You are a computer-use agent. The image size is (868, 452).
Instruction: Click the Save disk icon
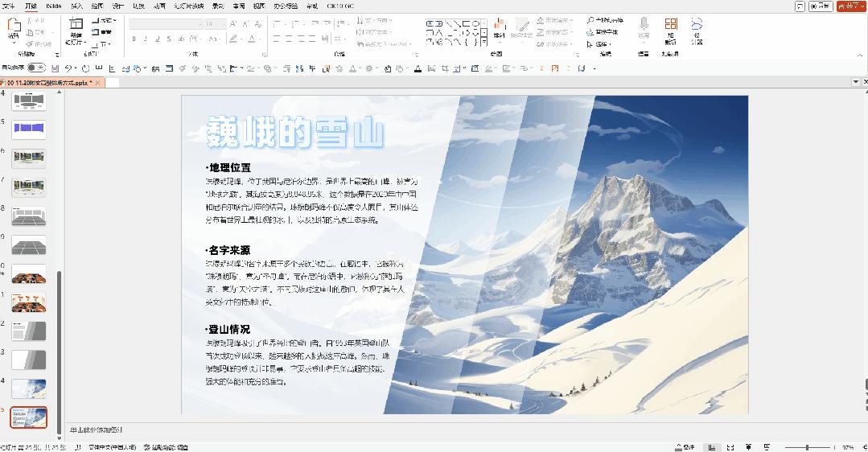pyautogui.click(x=55, y=68)
